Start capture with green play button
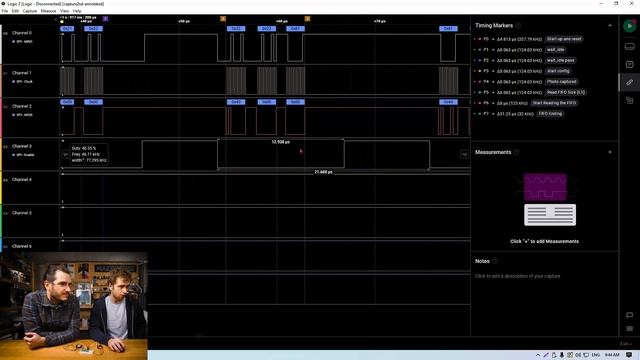 point(629,26)
